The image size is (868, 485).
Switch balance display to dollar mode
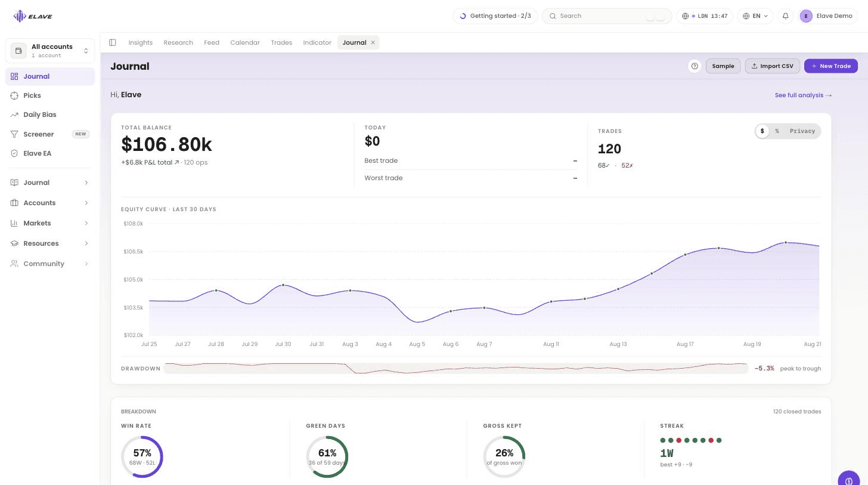pyautogui.click(x=762, y=131)
